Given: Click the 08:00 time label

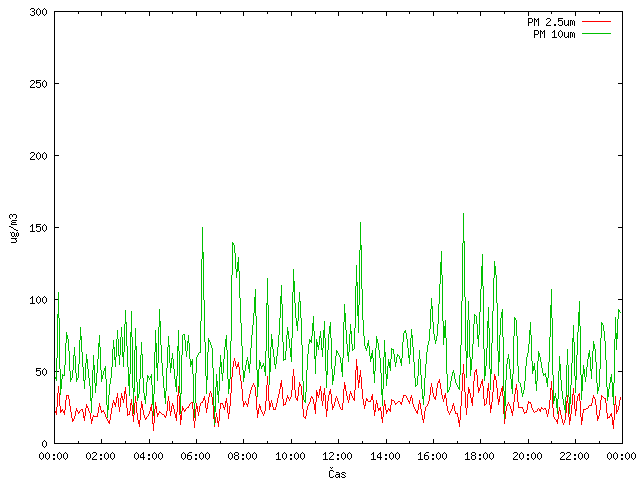Looking at the screenshot, I should click(243, 456).
